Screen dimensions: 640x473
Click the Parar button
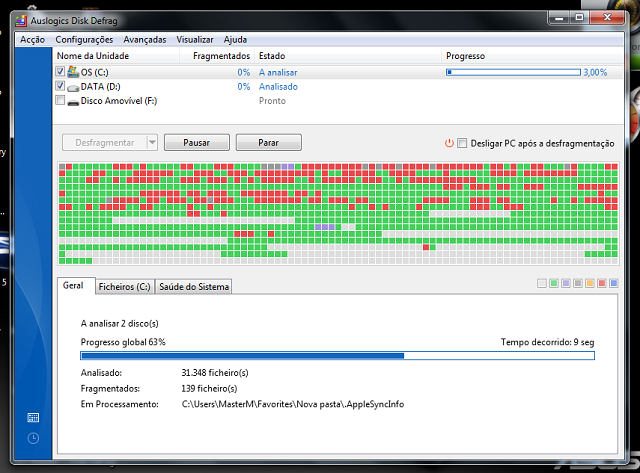tap(269, 142)
